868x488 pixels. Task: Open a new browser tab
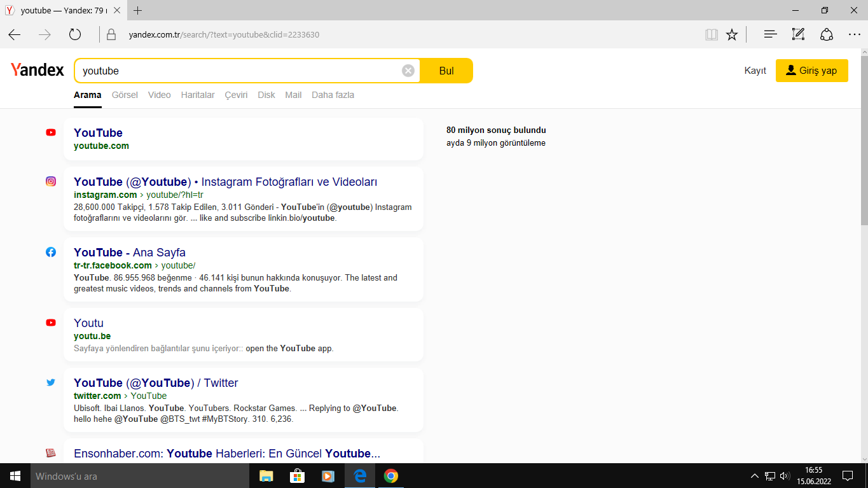coord(138,10)
